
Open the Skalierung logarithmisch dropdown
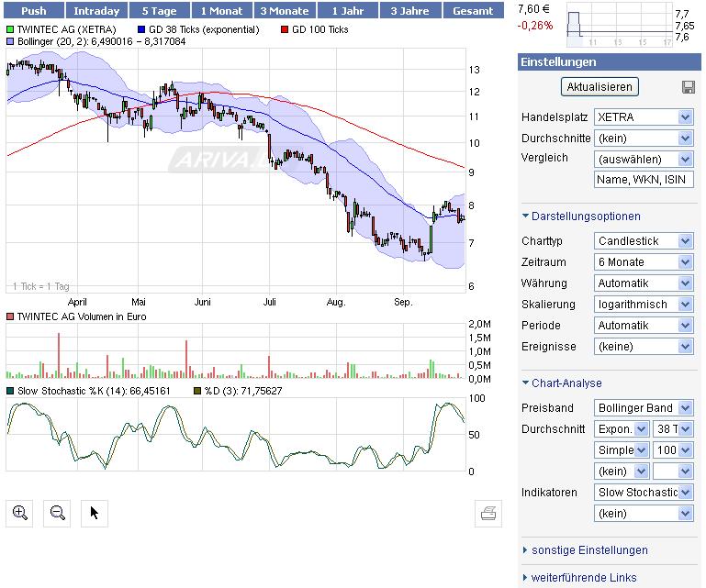(643, 304)
